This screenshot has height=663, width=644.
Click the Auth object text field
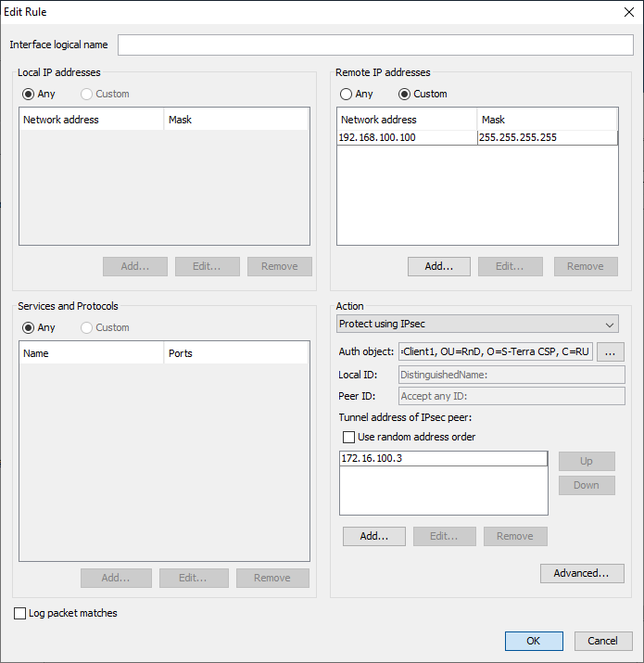pos(495,351)
